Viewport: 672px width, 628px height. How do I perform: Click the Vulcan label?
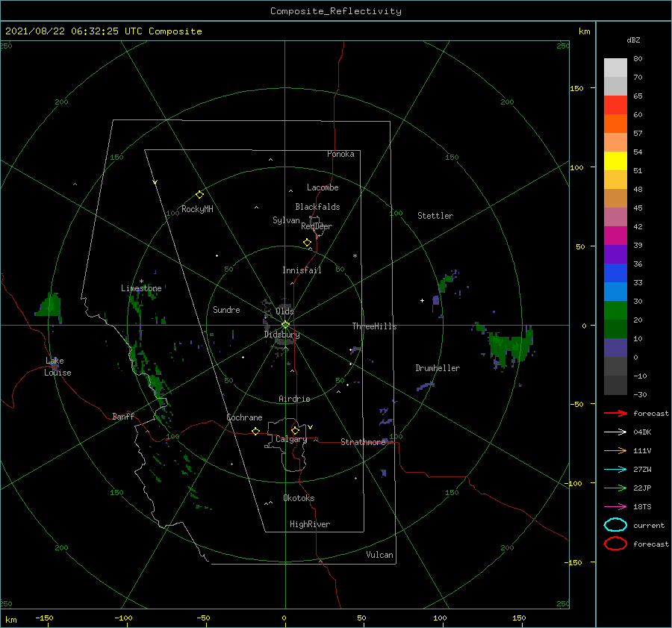coord(379,555)
